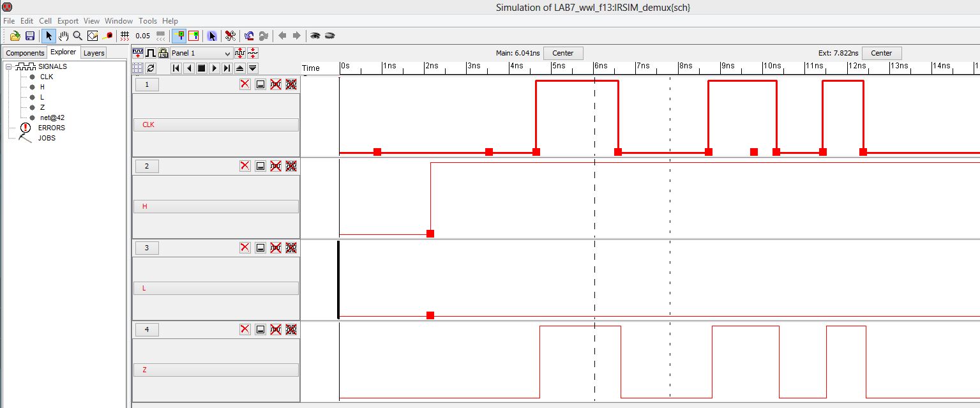This screenshot has height=408, width=980.
Task: Choose the magnifier Zoom tool
Action: click(77, 36)
